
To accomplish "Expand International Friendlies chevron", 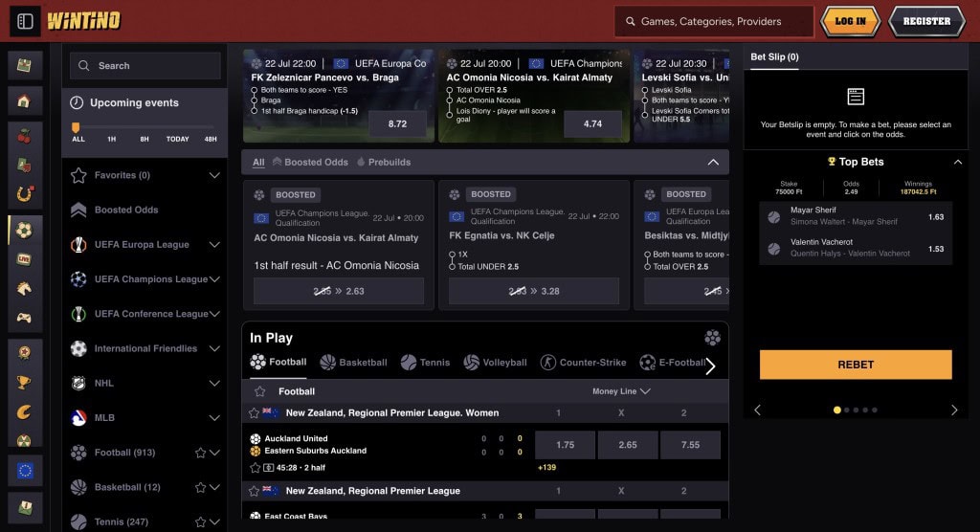I will [214, 349].
